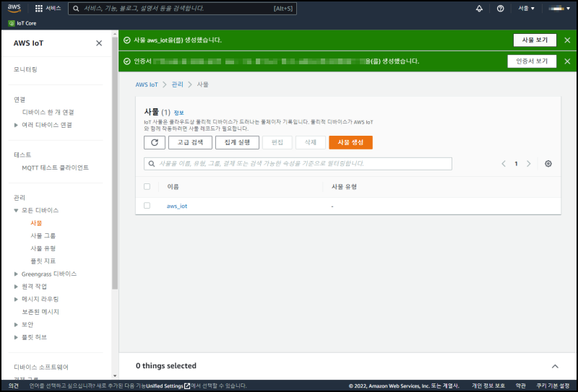Click the 삭제 button
This screenshot has width=578, height=392.
click(x=311, y=143)
